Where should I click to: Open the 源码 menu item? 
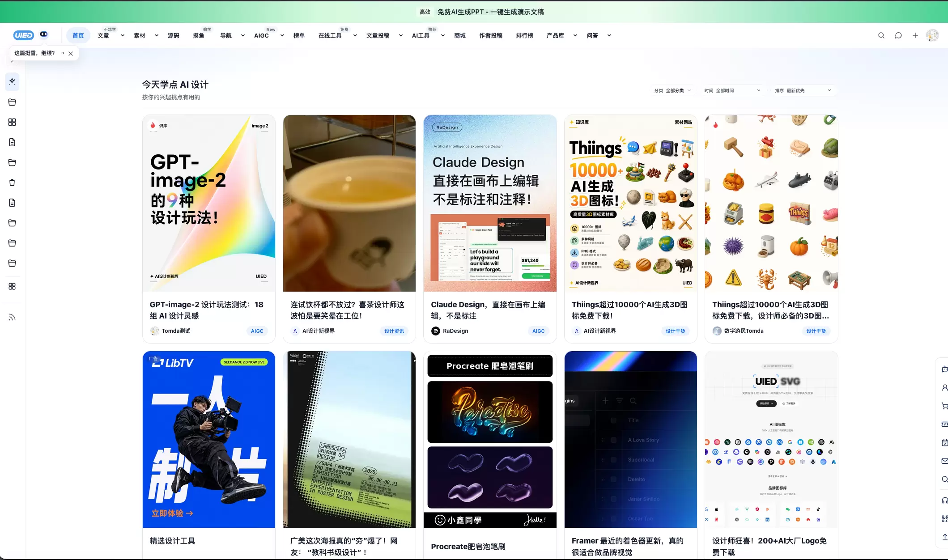174,36
